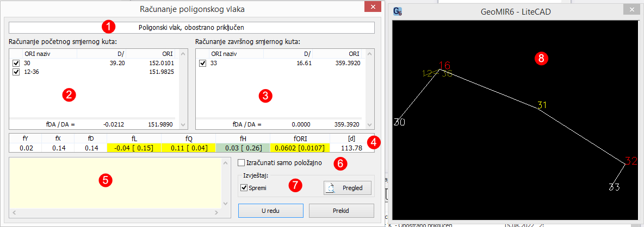Open report preview with the Pregled button
This screenshot has height=227, width=644.
click(x=348, y=187)
